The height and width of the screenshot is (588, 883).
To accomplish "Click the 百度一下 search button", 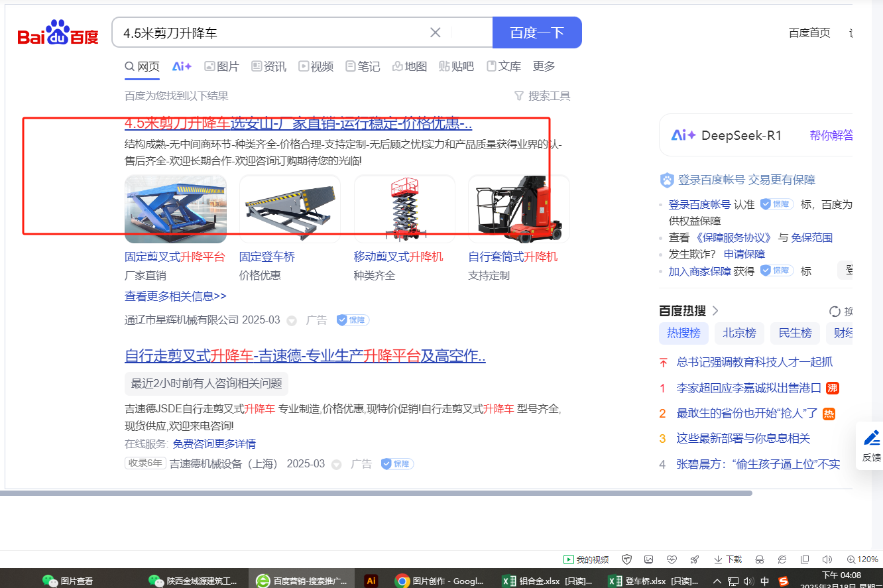I will click(537, 32).
